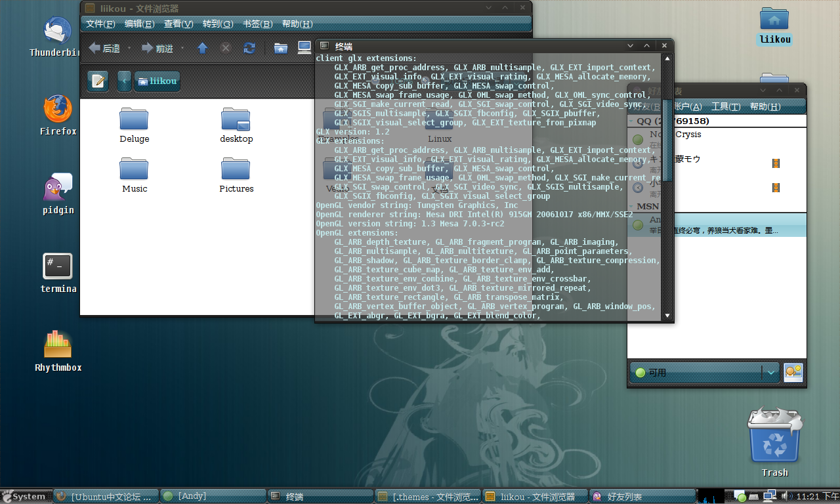Viewport: 840px width, 504px height.
Task: Select the desktop folder
Action: tap(236, 125)
